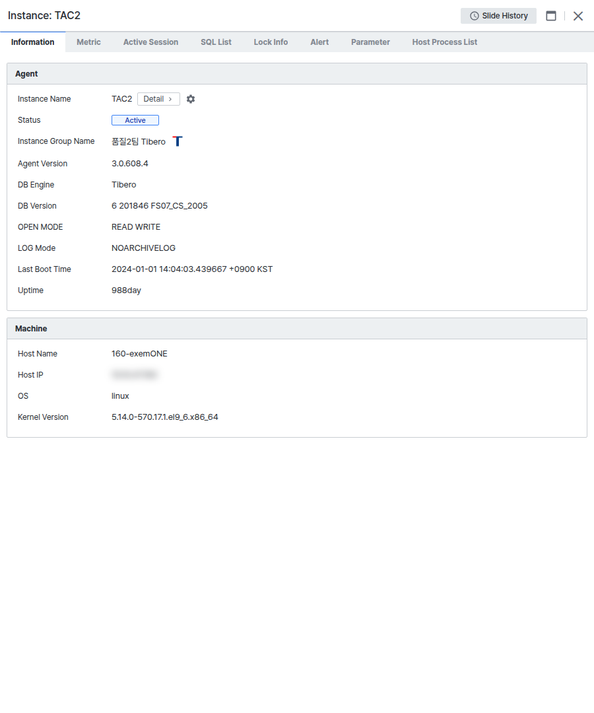Click the 988day uptime value
Image resolution: width=594 pixels, height=713 pixels.
[x=126, y=290]
